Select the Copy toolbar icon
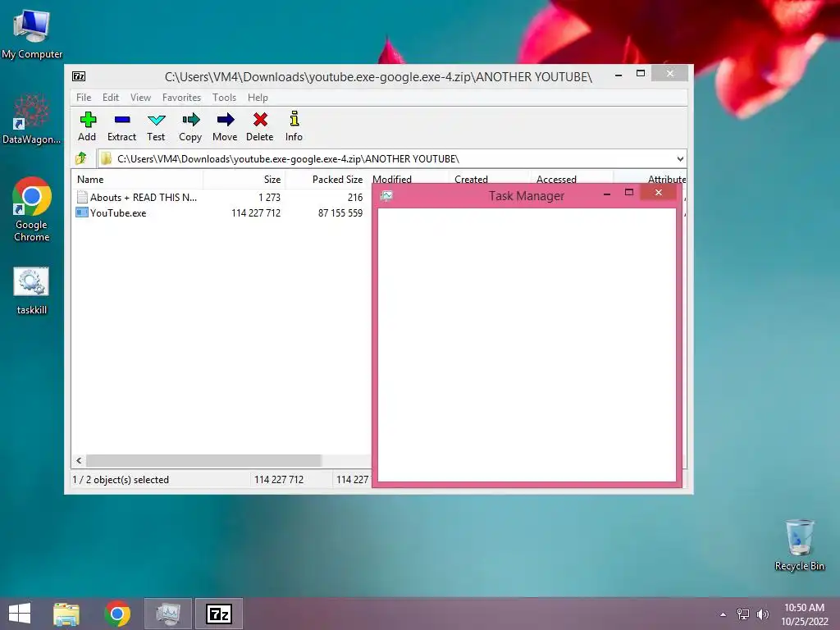The height and width of the screenshot is (630, 840). point(190,126)
